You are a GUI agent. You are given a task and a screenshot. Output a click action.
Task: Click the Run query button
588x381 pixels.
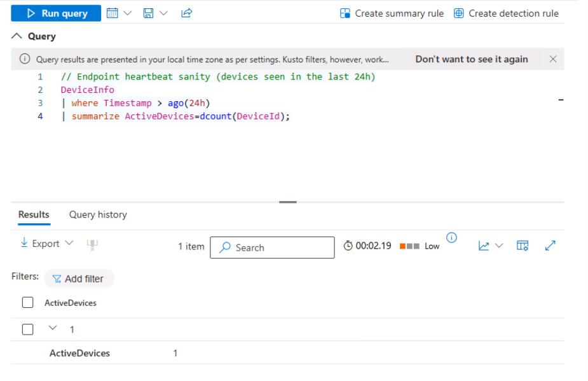pyautogui.click(x=55, y=13)
